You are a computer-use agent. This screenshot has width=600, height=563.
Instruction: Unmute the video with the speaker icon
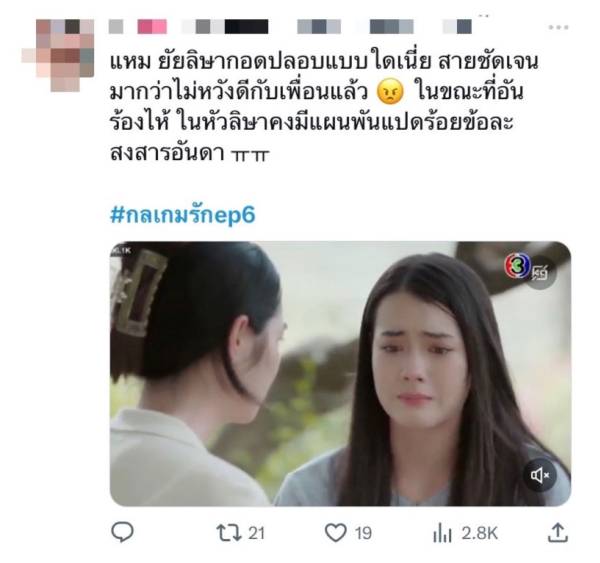coord(540,475)
